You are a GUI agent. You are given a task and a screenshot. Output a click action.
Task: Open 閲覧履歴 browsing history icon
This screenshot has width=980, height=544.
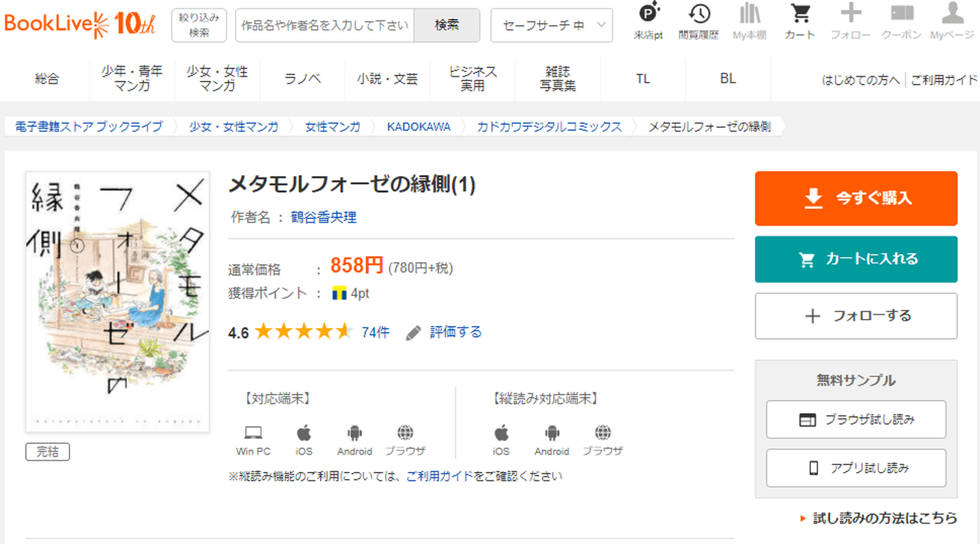coord(698,15)
